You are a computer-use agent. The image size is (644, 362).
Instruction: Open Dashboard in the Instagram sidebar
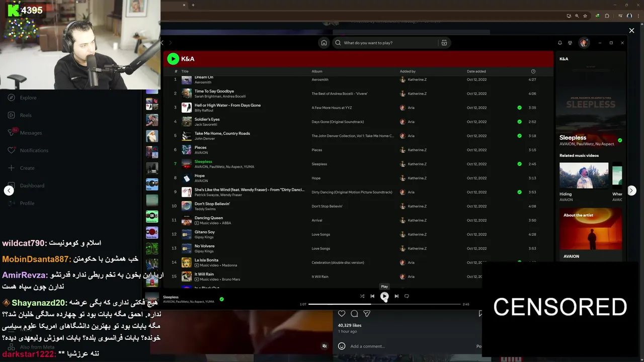26,186
